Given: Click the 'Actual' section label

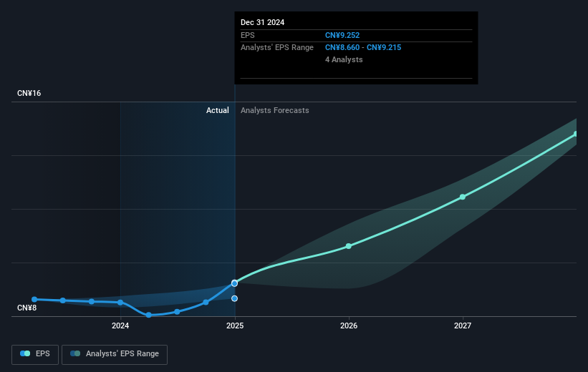Looking at the screenshot, I should coord(218,110).
